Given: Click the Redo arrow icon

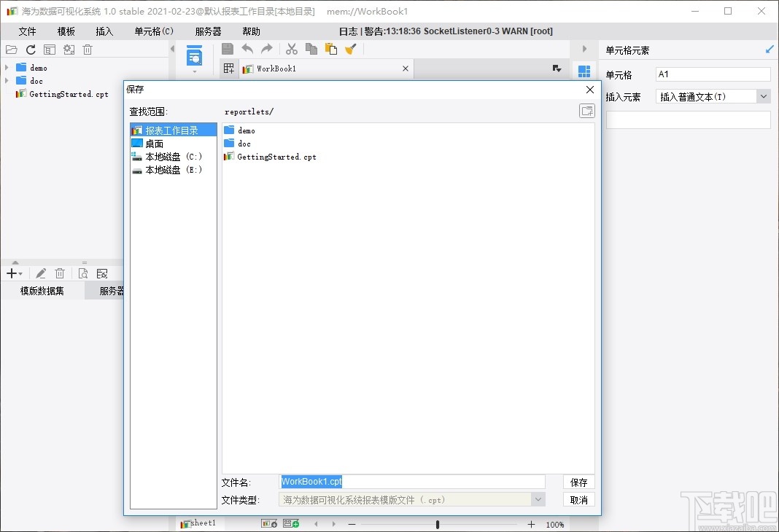Looking at the screenshot, I should point(267,49).
